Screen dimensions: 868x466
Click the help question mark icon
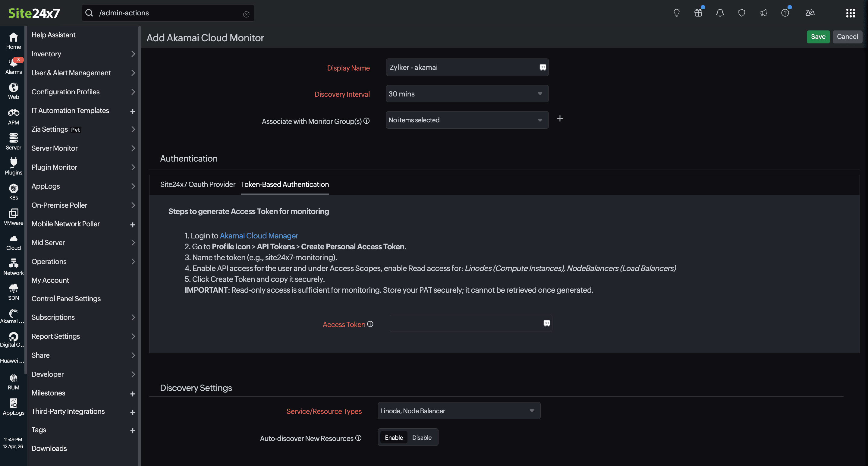[785, 13]
